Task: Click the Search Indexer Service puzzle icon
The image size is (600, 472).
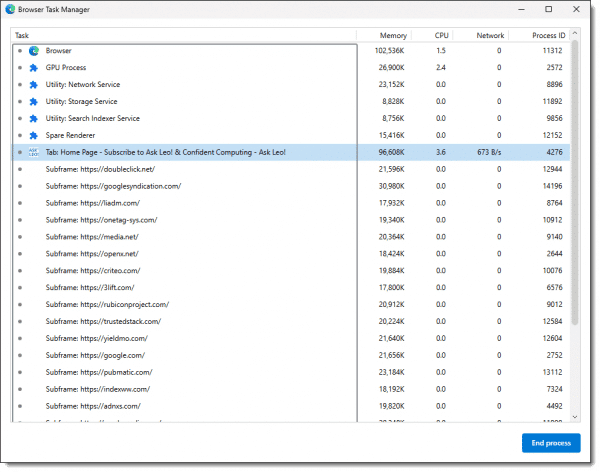Action: 34,118
